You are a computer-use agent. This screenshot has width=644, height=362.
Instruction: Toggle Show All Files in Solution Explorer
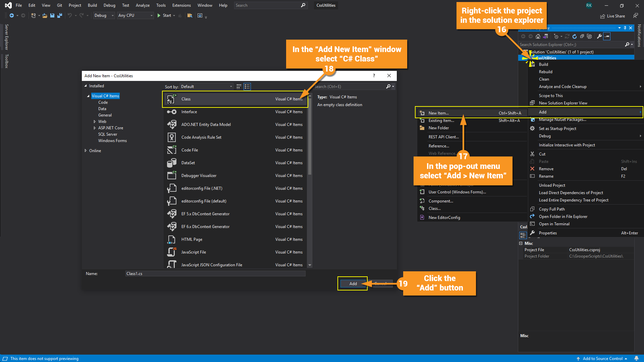[x=589, y=36]
